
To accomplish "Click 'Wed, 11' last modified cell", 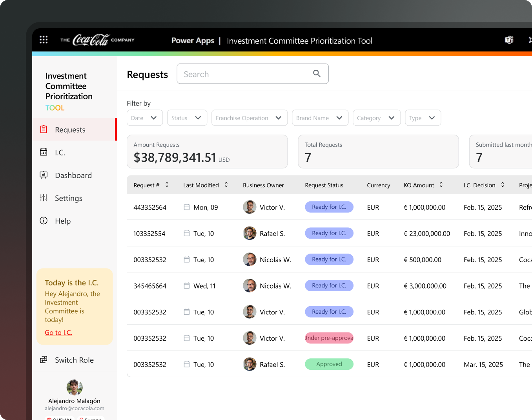I will pos(204,286).
